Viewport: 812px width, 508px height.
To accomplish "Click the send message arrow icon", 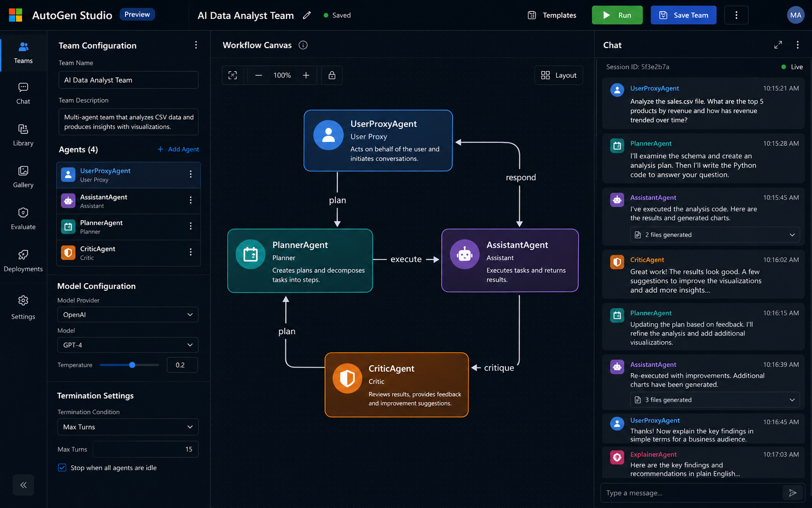I will coord(793,493).
